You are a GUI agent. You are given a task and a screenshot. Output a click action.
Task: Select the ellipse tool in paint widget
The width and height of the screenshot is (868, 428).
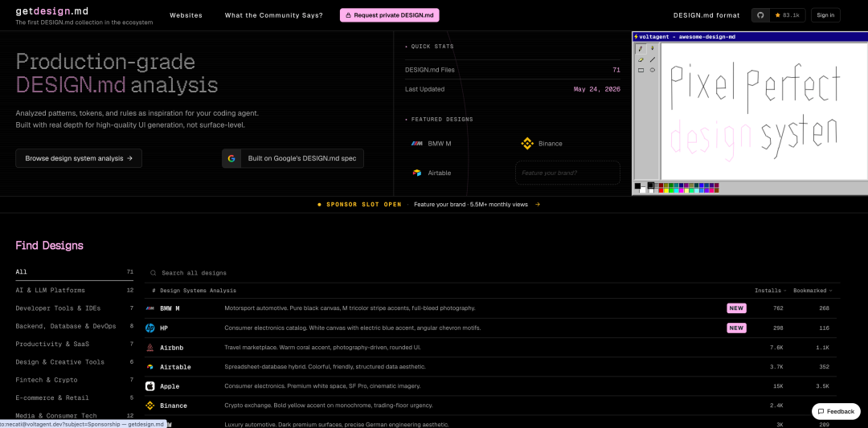pyautogui.click(x=652, y=70)
